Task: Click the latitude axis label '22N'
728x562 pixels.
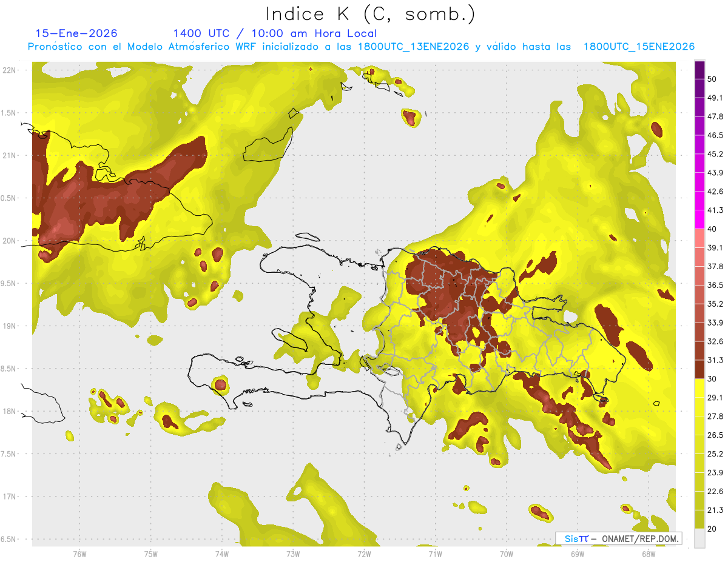Action: pyautogui.click(x=10, y=70)
